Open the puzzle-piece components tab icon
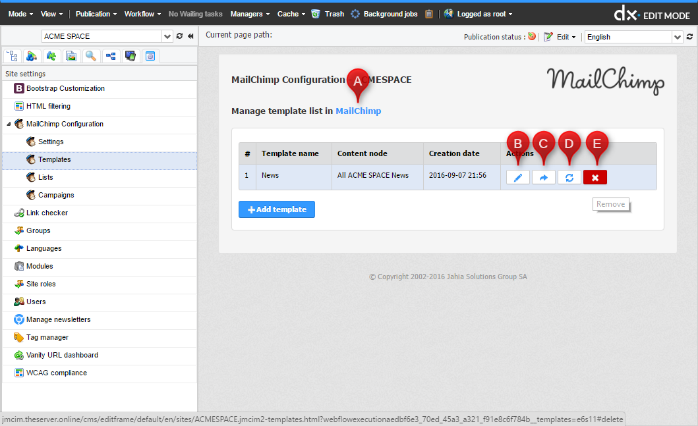Screen dimensions: 698x426 pos(52,56)
